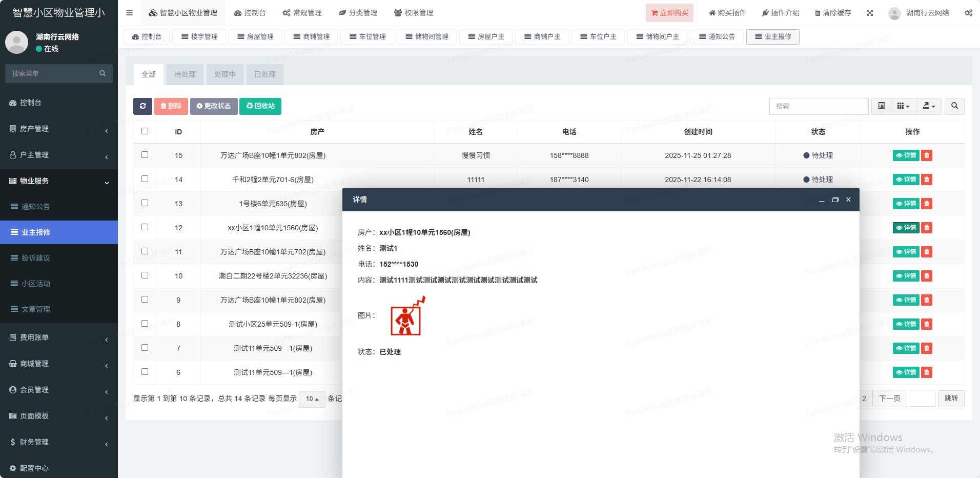Toggle the table view list icon
980x478 pixels.
pos(882,106)
